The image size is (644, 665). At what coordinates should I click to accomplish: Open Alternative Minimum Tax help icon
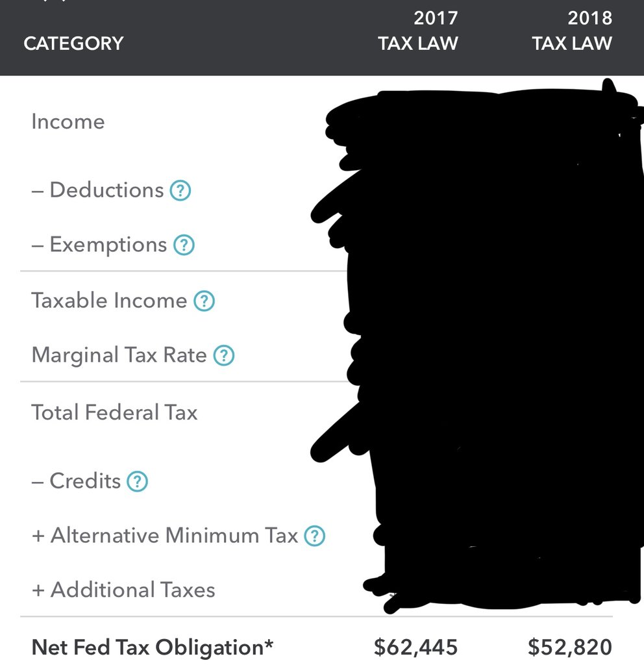coord(315,536)
